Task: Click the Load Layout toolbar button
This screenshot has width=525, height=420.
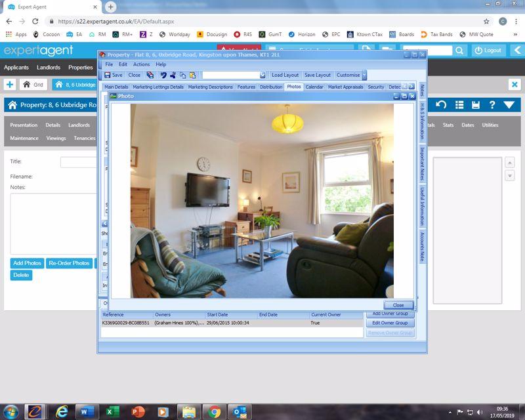Action: click(285, 75)
